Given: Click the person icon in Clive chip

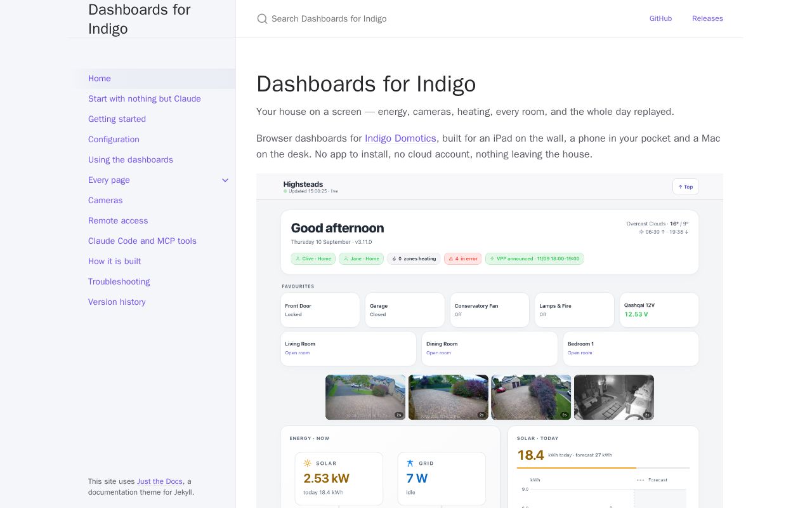Looking at the screenshot, I should click(x=298, y=258).
